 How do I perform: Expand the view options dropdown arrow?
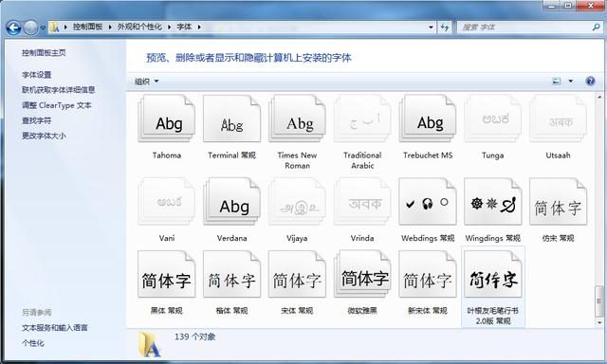point(570,81)
